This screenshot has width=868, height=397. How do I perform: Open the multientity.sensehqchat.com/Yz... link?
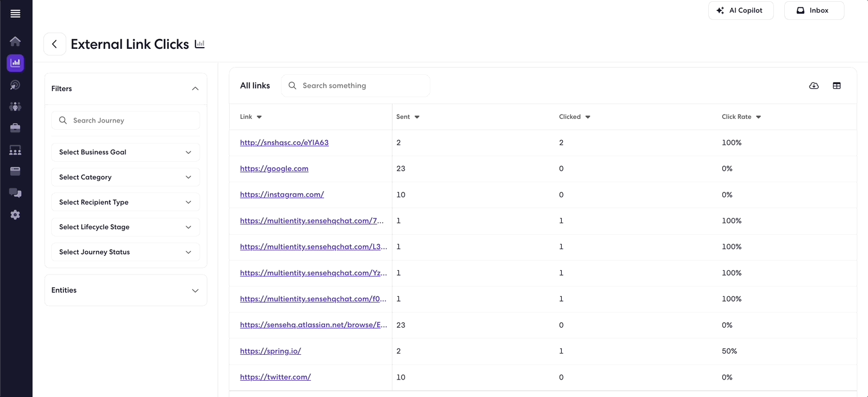tap(313, 273)
